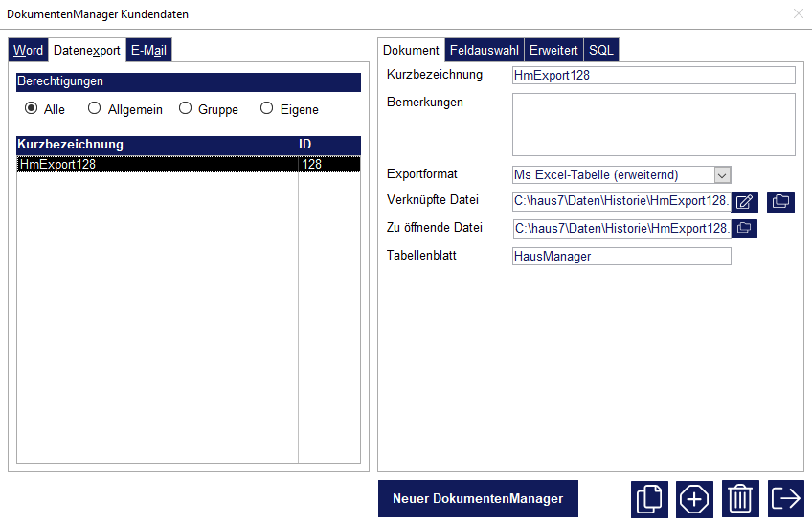Switch to the Word tab
Image resolution: width=812 pixels, height=524 pixels.
(28, 50)
